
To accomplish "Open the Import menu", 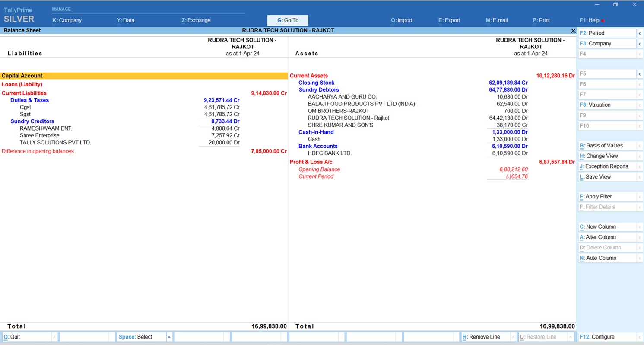I will [x=402, y=20].
